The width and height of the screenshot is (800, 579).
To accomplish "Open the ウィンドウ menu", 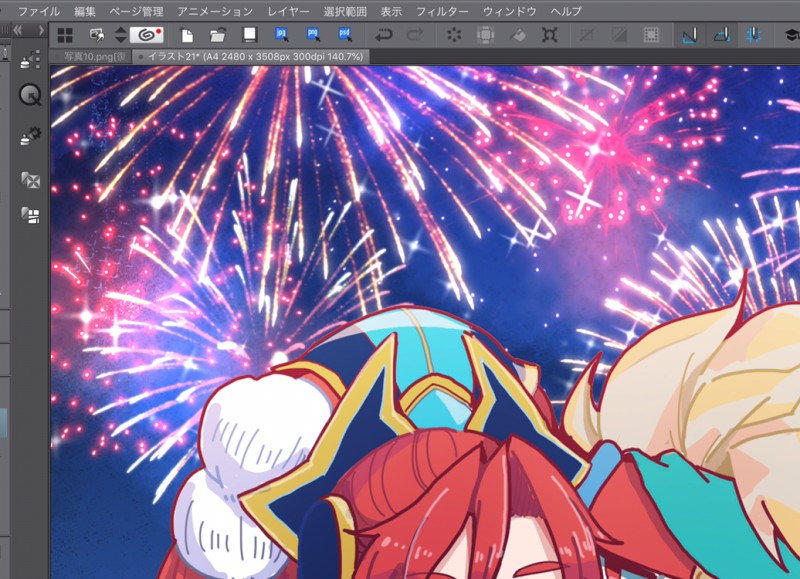I will (x=509, y=11).
